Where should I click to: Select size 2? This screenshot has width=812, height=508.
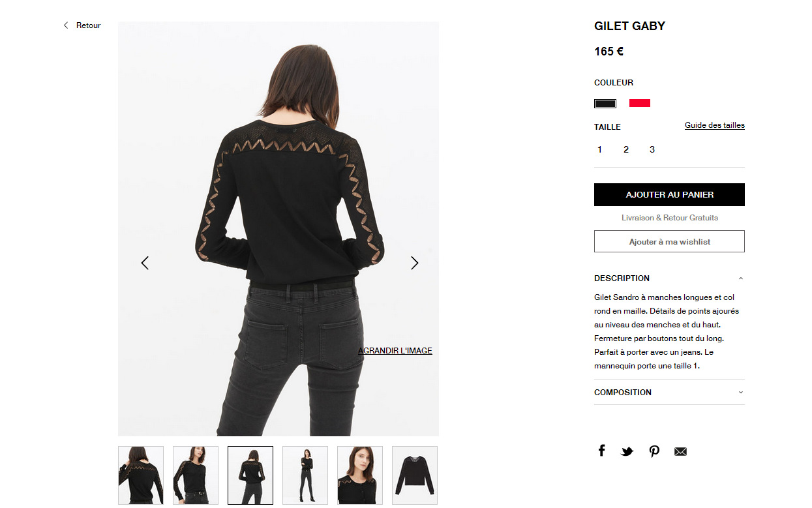click(x=625, y=149)
